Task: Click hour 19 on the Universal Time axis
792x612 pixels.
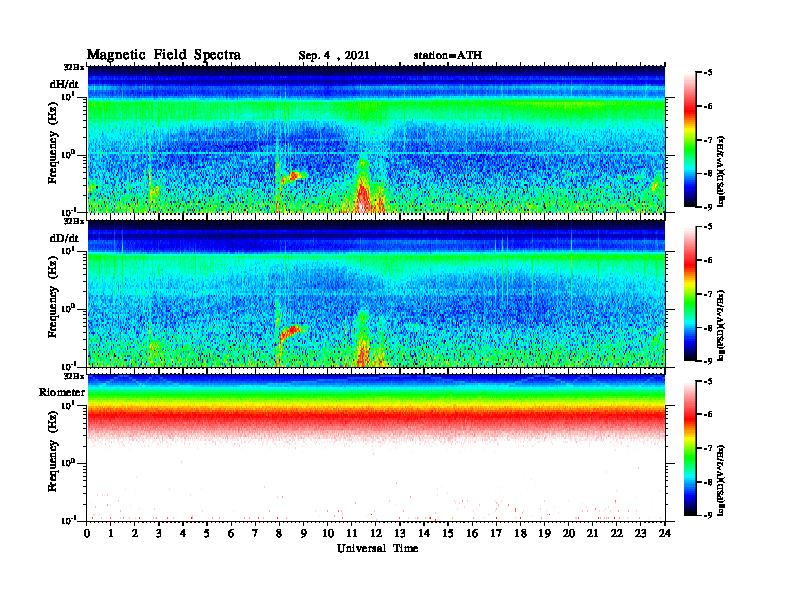Action: pyautogui.click(x=544, y=534)
